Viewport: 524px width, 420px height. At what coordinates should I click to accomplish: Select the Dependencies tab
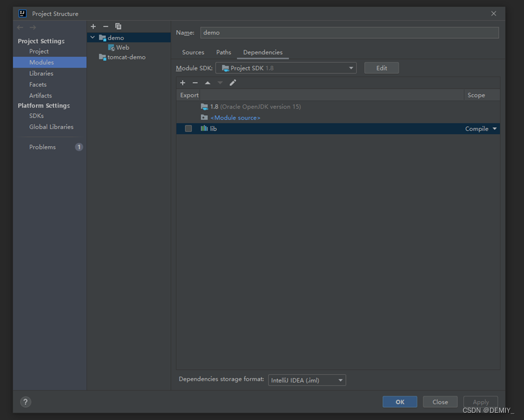(x=263, y=52)
